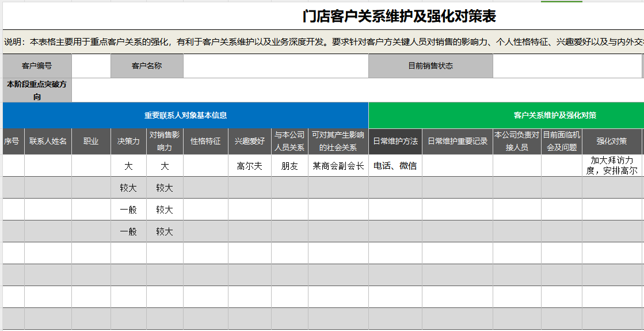Select the 强化对策 column header
Screen dimensions: 644x331
pyautogui.click(x=611, y=141)
